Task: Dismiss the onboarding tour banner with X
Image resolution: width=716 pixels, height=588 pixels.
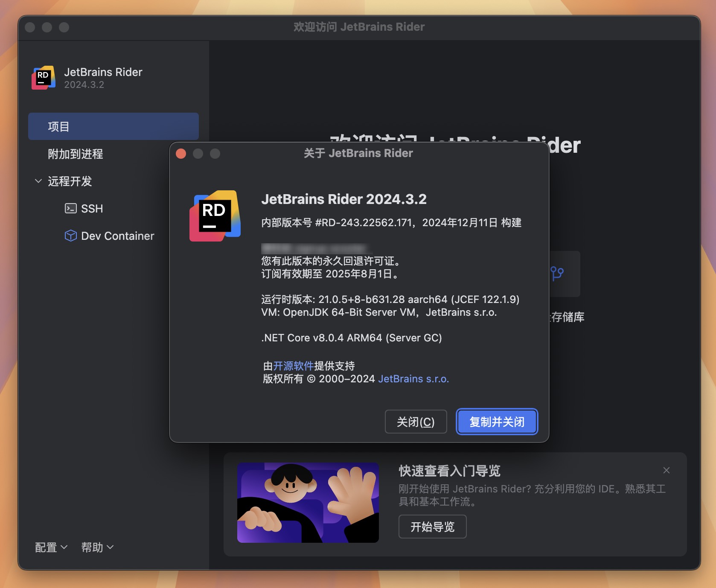Action: point(667,470)
